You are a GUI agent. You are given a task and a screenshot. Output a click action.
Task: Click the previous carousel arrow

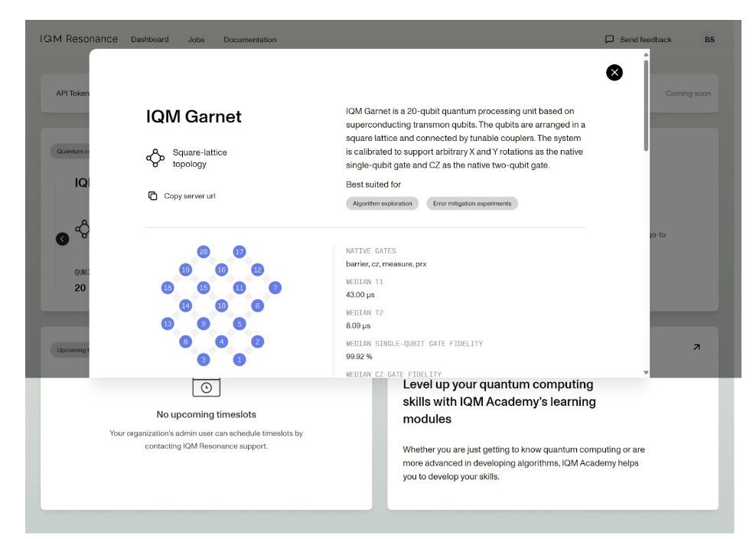(62, 239)
